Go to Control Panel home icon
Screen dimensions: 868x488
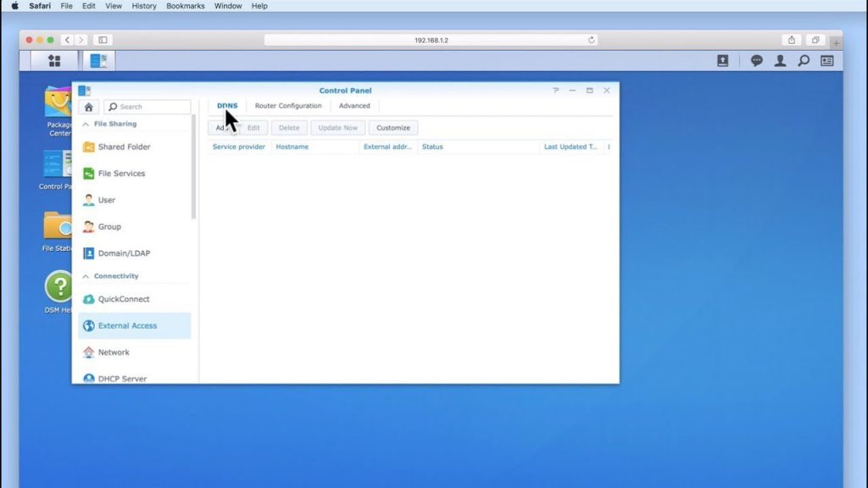88,107
